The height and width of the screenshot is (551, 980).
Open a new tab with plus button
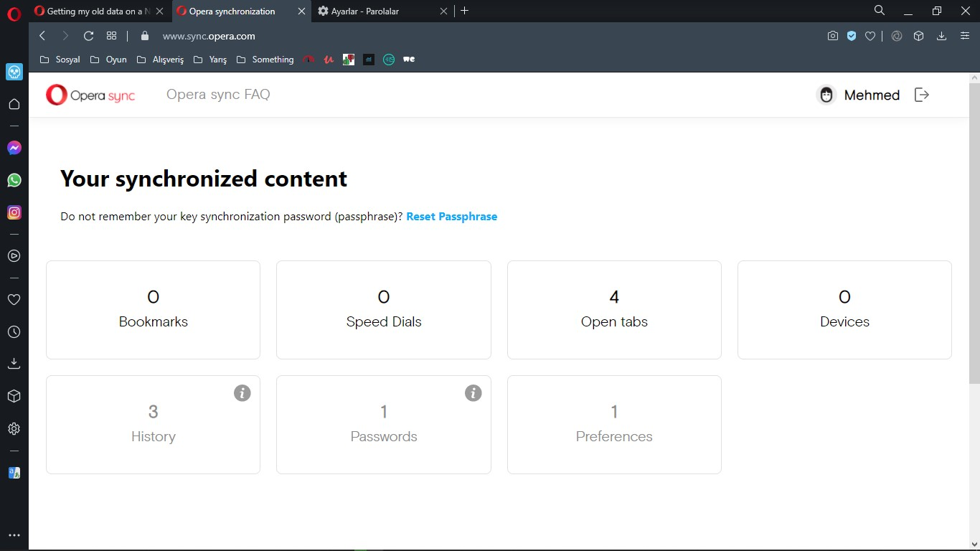tap(465, 11)
